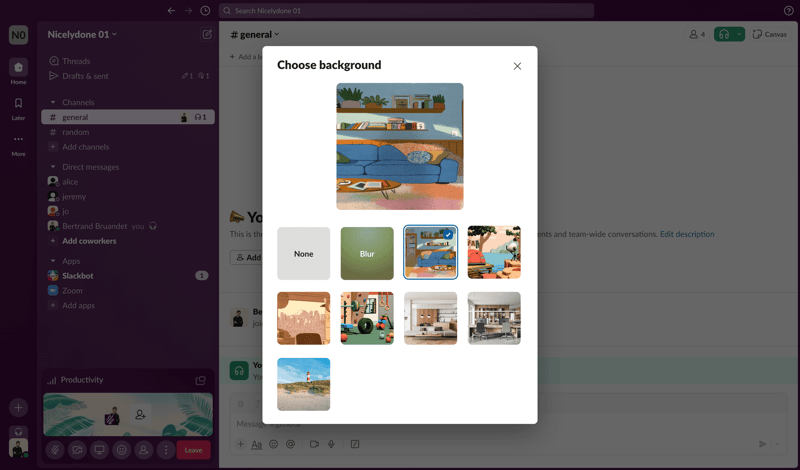Send an emoji reaction in huddle
Screen dimensions: 800x470
[121, 450]
